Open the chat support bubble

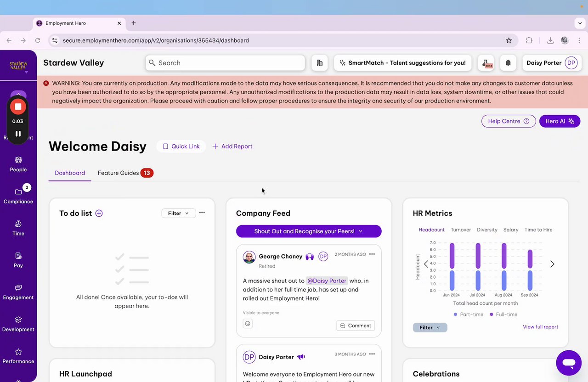pyautogui.click(x=569, y=363)
